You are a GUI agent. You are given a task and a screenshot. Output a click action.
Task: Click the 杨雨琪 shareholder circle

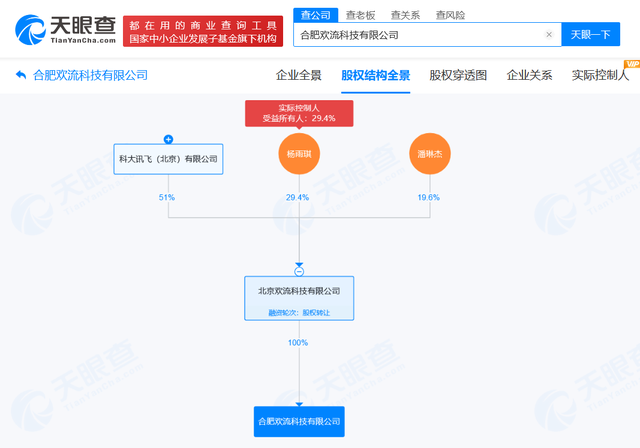coord(299,154)
